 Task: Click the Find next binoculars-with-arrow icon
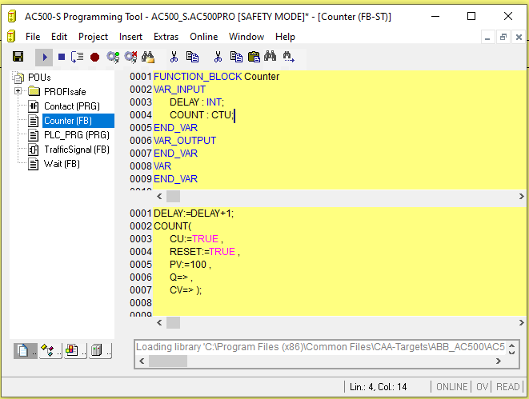tap(288, 57)
